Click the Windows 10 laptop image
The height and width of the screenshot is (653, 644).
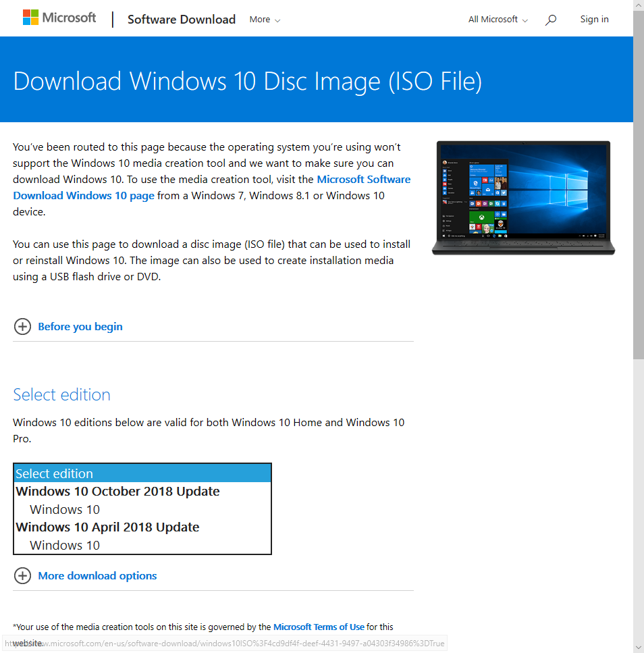523,197
